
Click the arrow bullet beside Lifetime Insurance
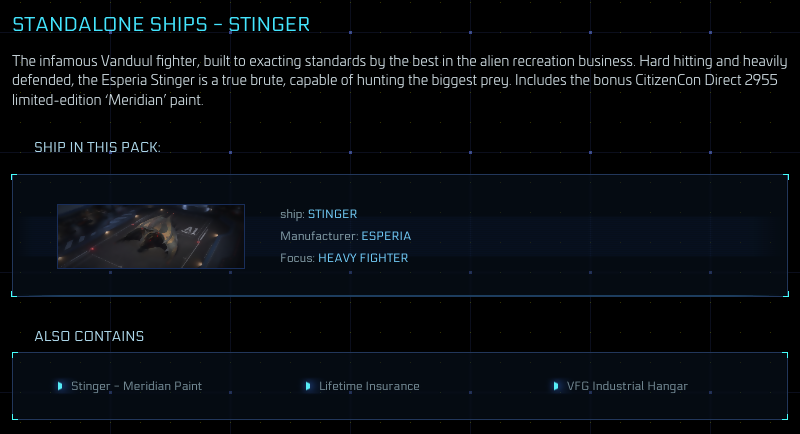308,386
